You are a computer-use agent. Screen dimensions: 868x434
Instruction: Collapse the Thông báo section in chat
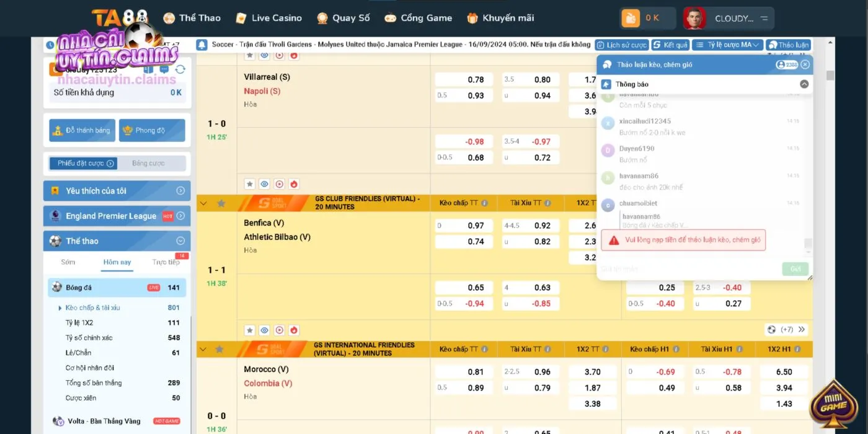(804, 84)
